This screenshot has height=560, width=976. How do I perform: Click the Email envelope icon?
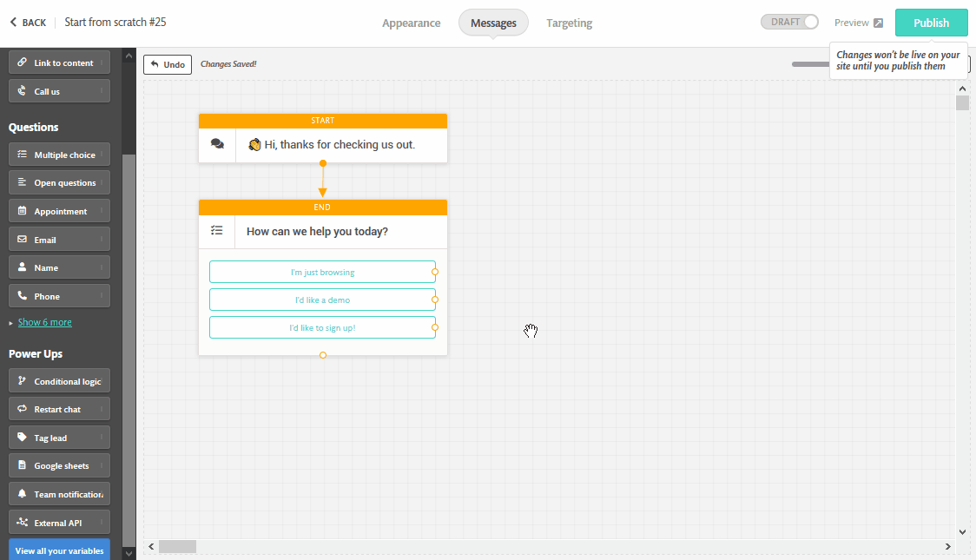[22, 239]
